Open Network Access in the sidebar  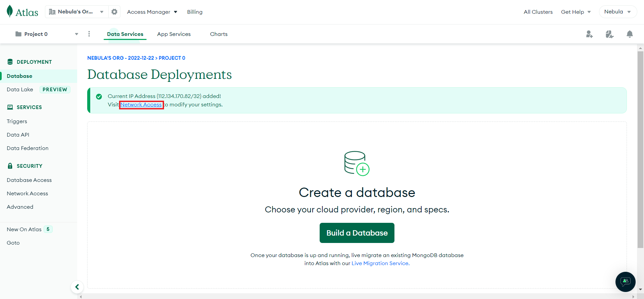[x=27, y=193]
